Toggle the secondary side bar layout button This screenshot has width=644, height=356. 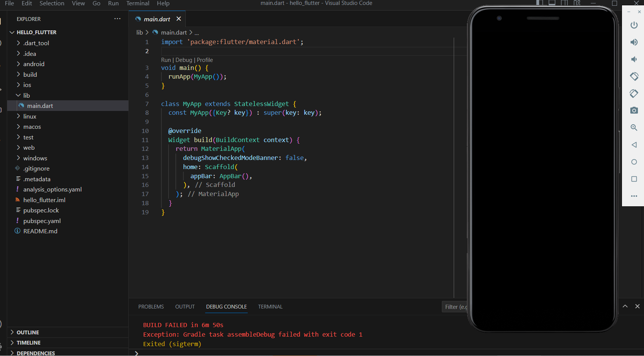pyautogui.click(x=565, y=3)
